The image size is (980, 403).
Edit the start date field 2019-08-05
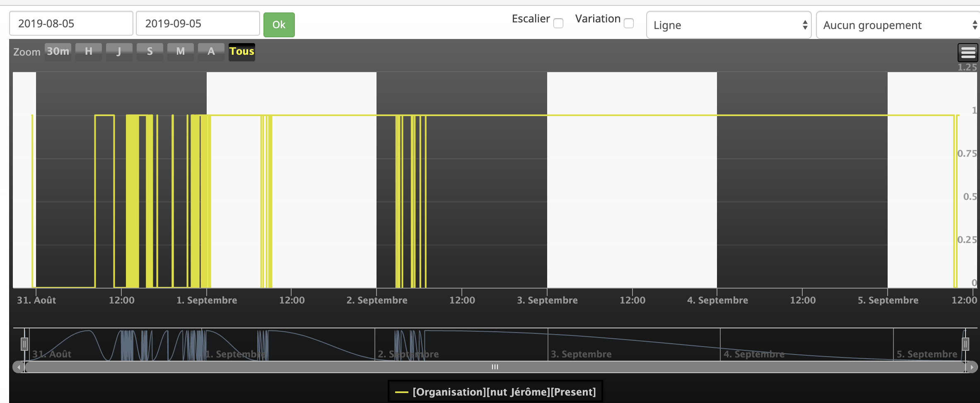coord(71,23)
